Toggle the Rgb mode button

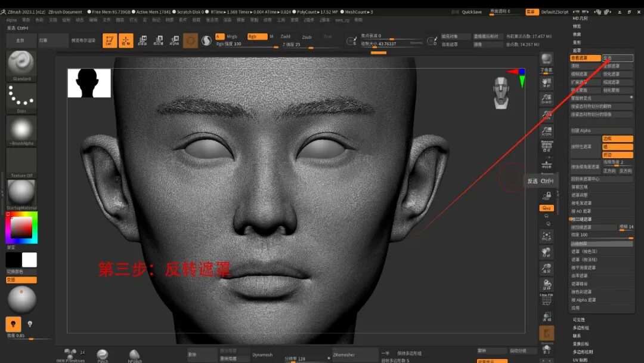pyautogui.click(x=257, y=36)
